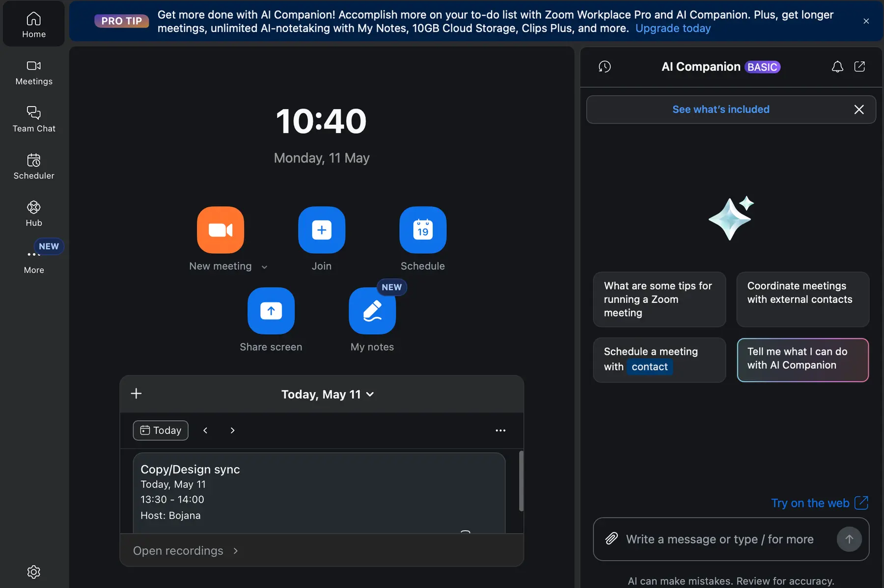Click the 10:40 clock display

(x=321, y=121)
